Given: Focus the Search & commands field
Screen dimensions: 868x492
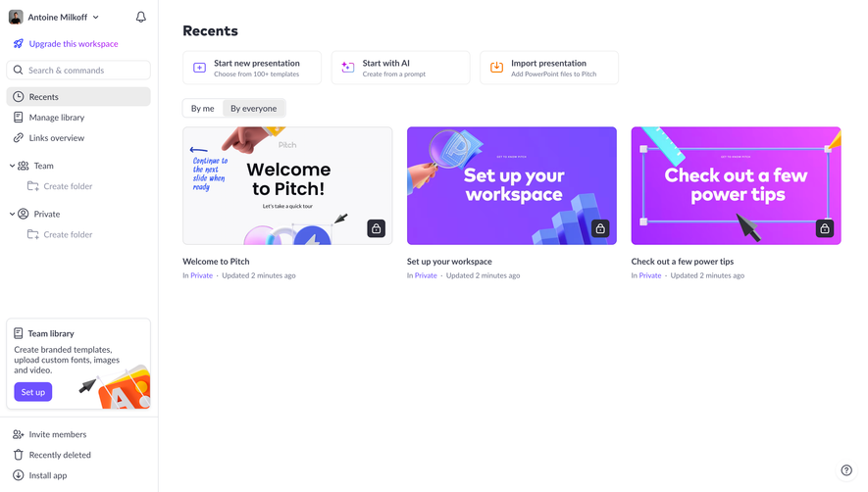Looking at the screenshot, I should click(x=78, y=71).
